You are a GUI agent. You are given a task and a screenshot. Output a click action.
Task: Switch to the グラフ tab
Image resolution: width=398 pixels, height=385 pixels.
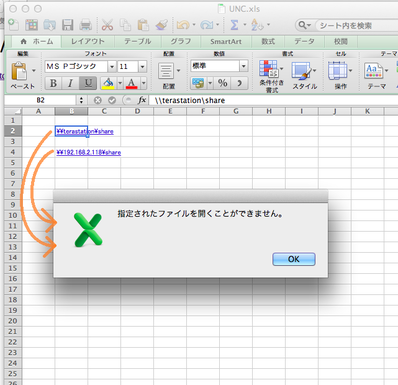coord(181,41)
